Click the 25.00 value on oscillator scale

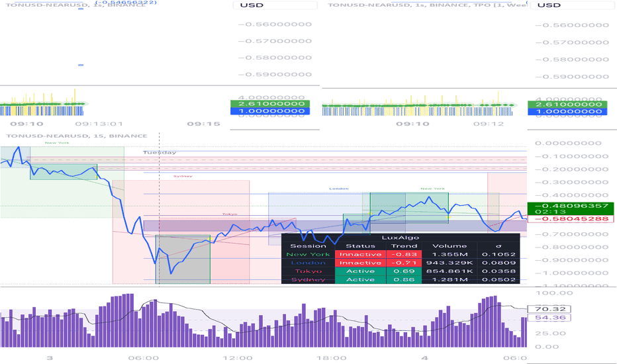click(551, 334)
